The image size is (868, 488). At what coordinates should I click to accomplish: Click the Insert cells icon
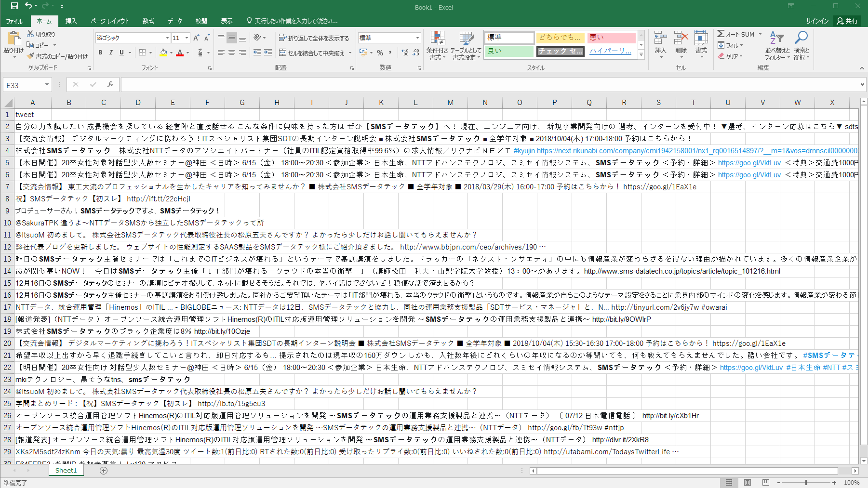[660, 38]
